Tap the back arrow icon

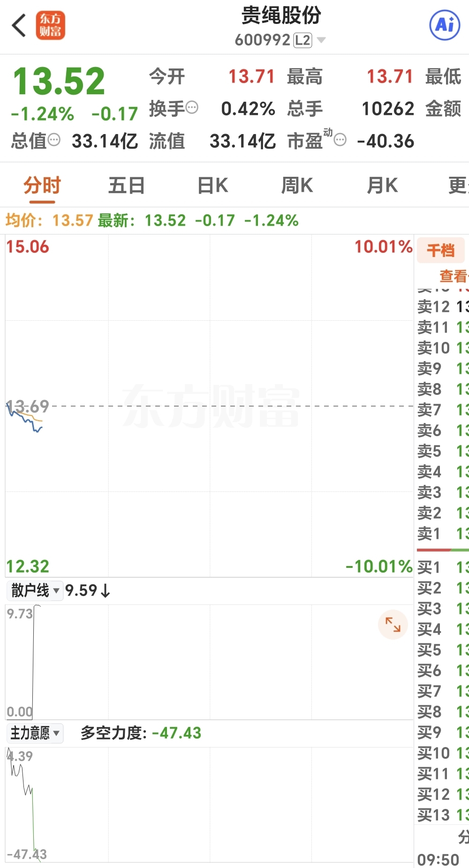(19, 26)
